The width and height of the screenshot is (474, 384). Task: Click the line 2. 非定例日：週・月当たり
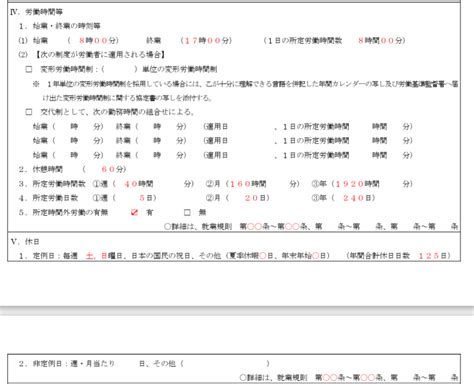[67, 363]
